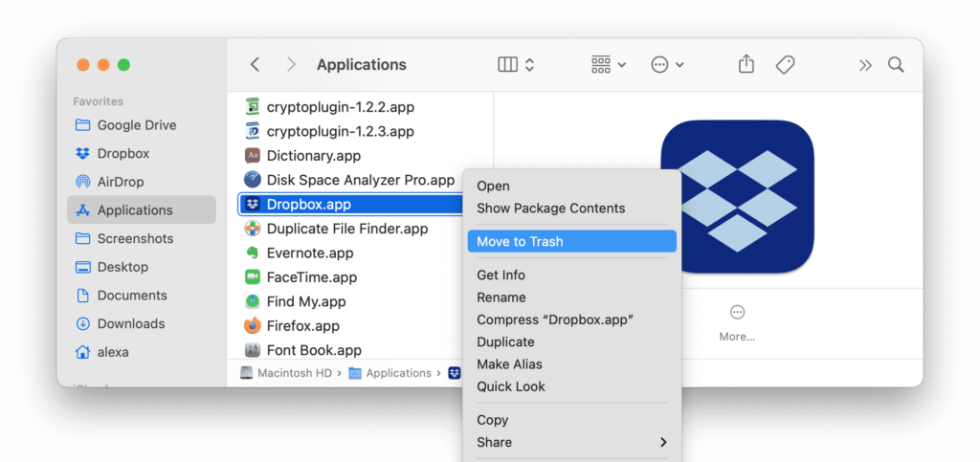Click the Edit Tags icon
The image size is (980, 462).
[x=785, y=64]
